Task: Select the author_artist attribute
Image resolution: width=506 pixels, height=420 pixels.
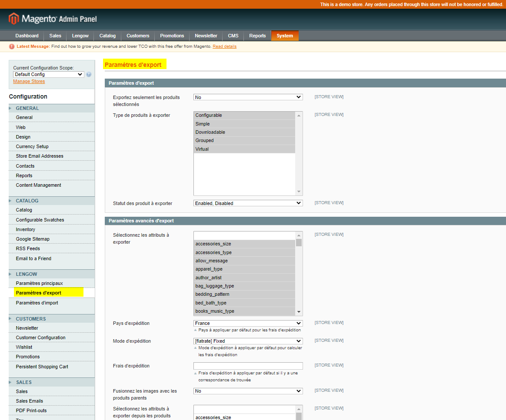Action: pos(244,278)
